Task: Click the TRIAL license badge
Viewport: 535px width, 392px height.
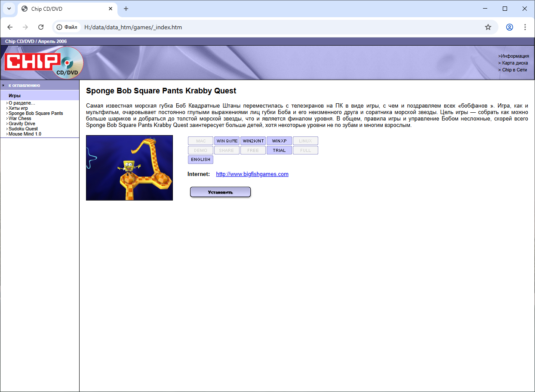Action: click(x=280, y=150)
